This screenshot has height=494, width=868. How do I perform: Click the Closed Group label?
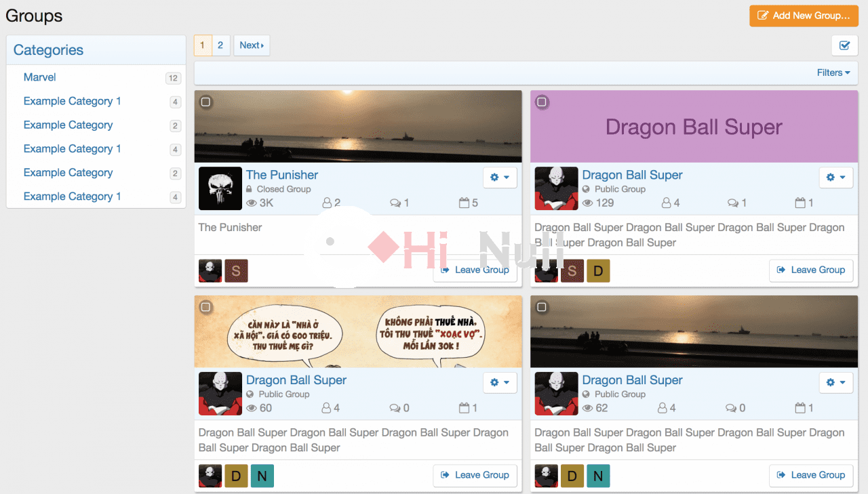(x=283, y=189)
